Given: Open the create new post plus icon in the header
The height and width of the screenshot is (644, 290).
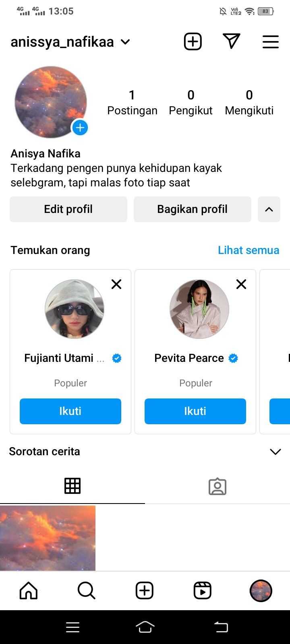Looking at the screenshot, I should [193, 41].
